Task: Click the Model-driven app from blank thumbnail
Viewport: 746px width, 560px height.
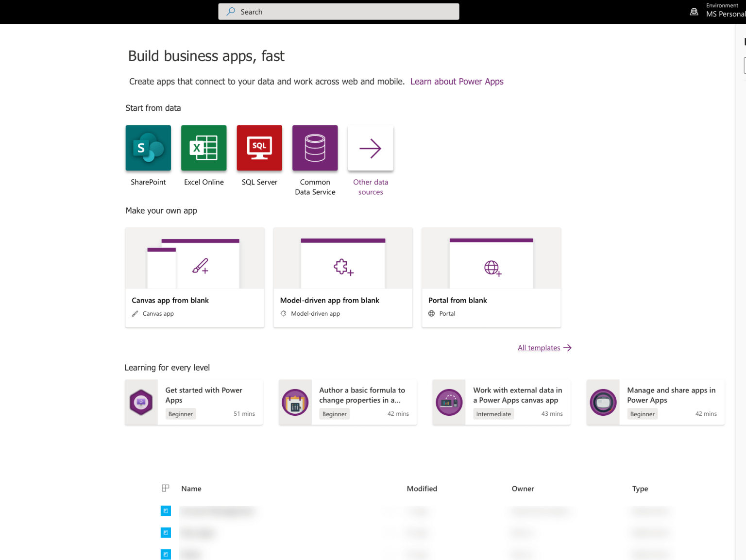Action: coord(343,258)
